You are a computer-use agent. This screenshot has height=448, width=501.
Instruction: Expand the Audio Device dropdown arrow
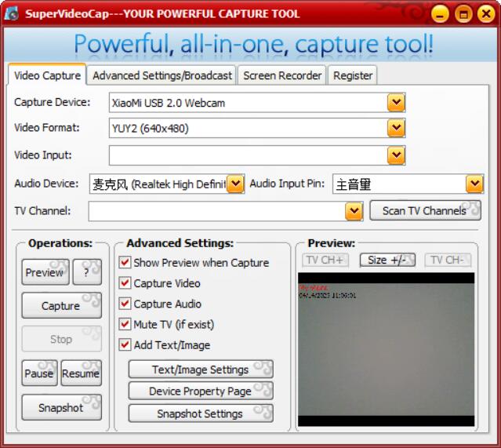pyautogui.click(x=235, y=184)
